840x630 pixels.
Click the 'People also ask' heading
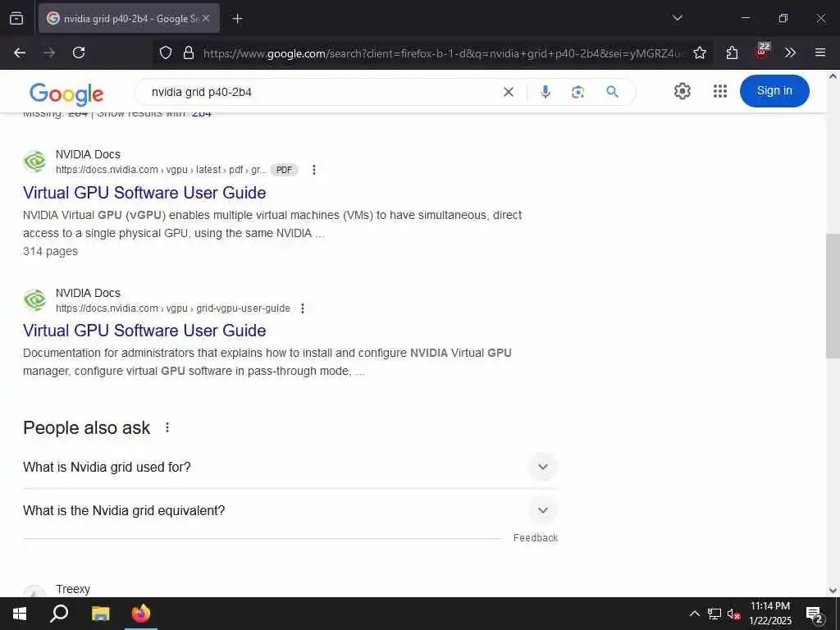click(87, 427)
